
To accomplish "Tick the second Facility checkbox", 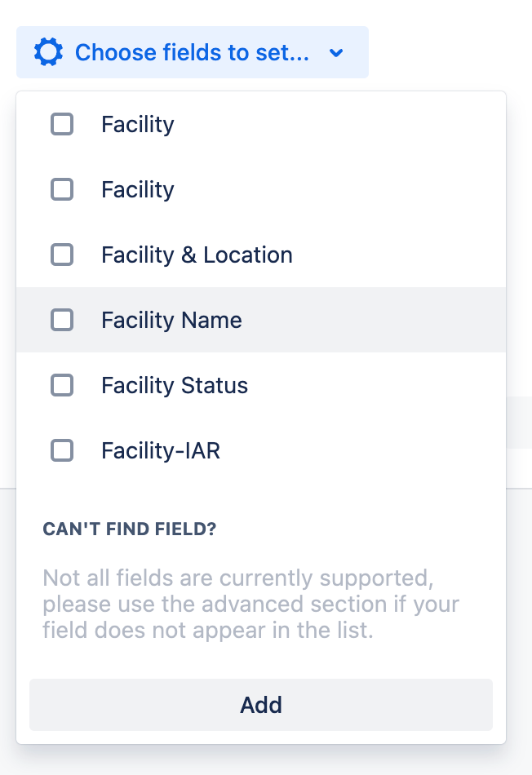I will 62,189.
